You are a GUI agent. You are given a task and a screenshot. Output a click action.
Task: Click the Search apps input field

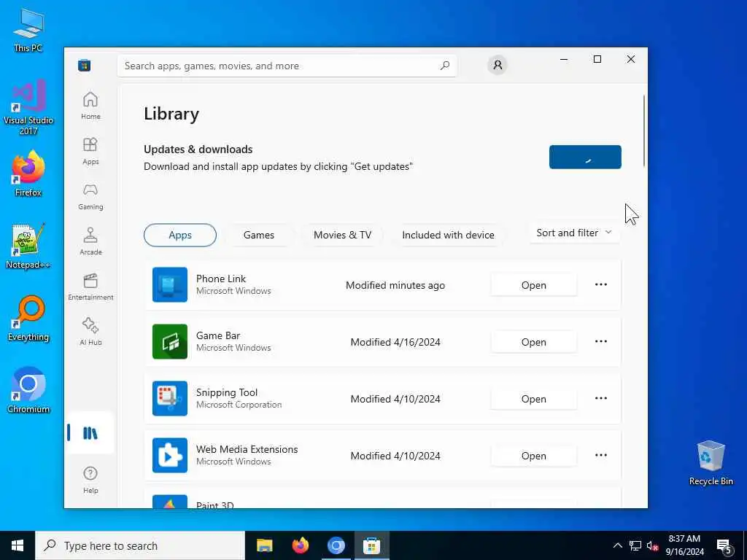click(x=287, y=66)
